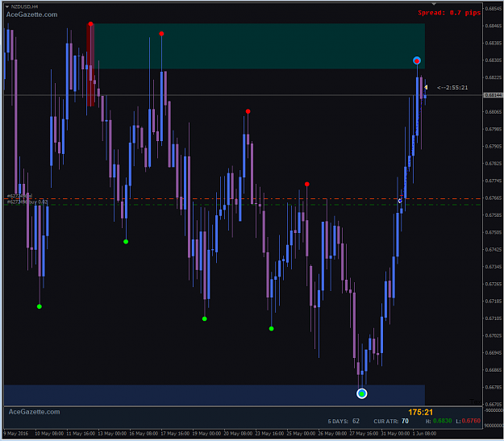
Task: Select the green dashed buy order line
Action: [243, 205]
